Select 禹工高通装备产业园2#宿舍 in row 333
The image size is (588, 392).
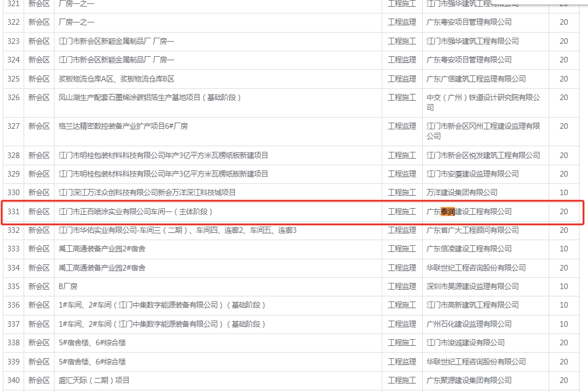pos(102,249)
